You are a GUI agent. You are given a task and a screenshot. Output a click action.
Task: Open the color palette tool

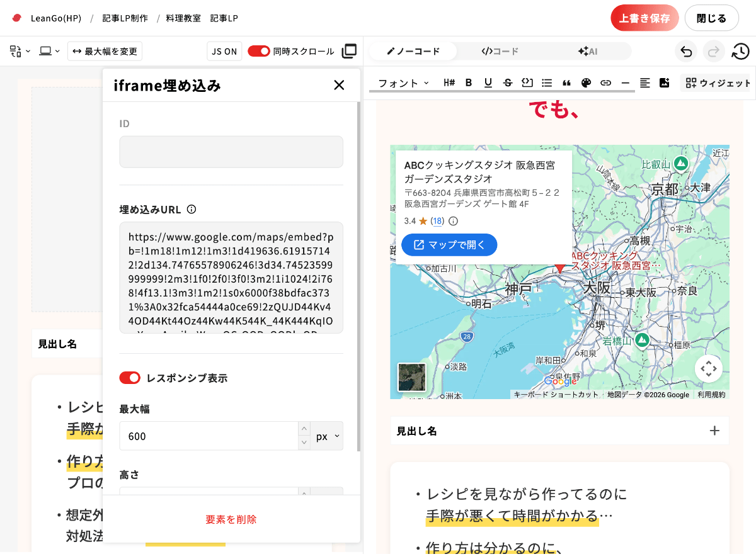(x=586, y=82)
